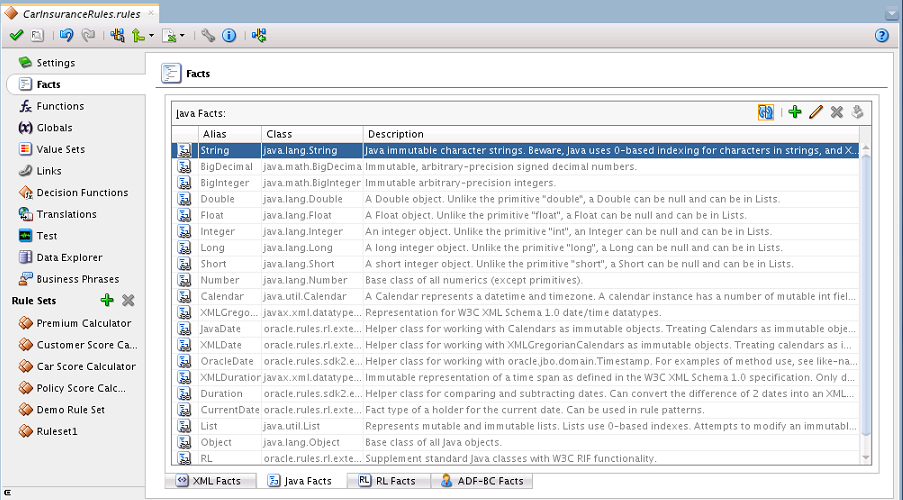Click the gray X to delete selected fact
This screenshot has height=500, width=903.
pos(837,112)
